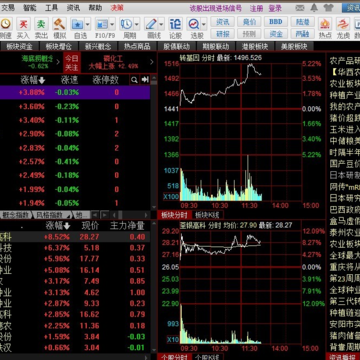The height and width of the screenshot is (360, 360).
Task: Click the 该股出现进场信号 notice link
Action: pyautogui.click(x=216, y=8)
